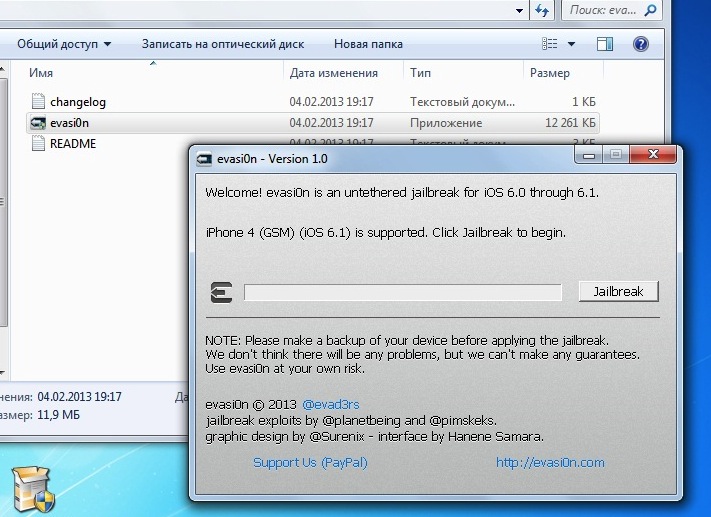Click the disabled maximize button of evasi0n
Screen dimensions: 711x517
tap(616, 155)
